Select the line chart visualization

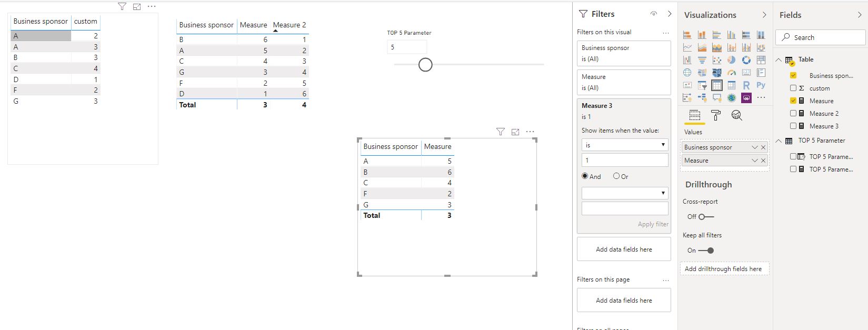[x=687, y=47]
